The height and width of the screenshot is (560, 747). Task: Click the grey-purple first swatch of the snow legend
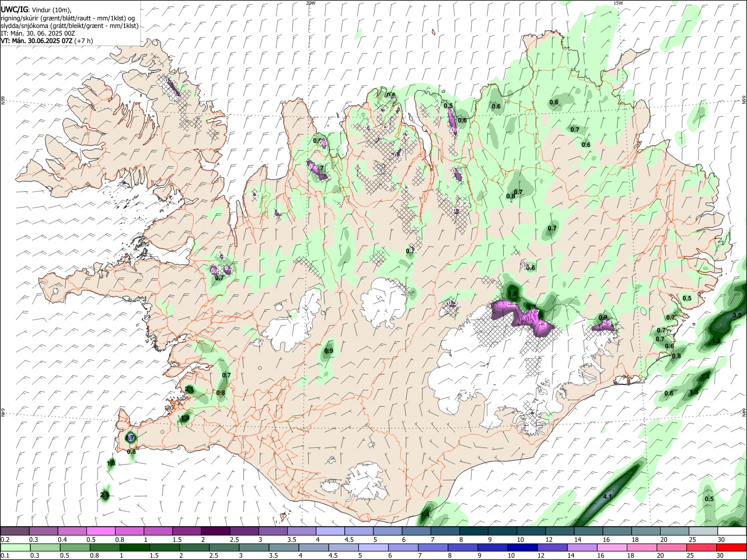click(15, 531)
